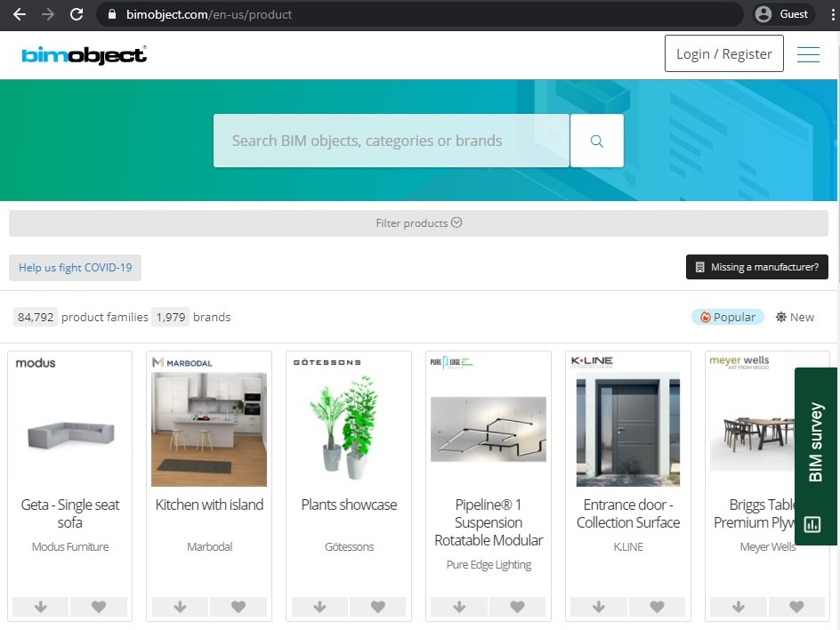Click the bar chart icon on the BIM survey tab
Image resolution: width=840 pixels, height=630 pixels.
[x=812, y=525]
